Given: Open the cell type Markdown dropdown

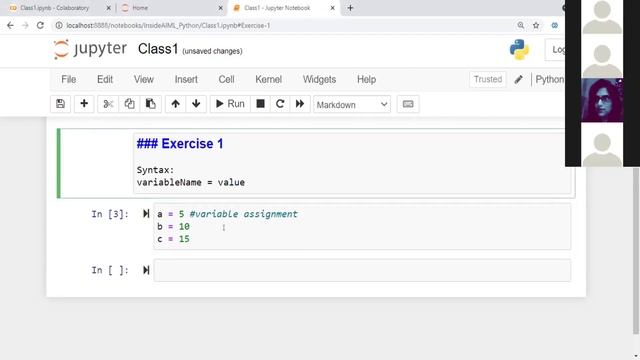Looking at the screenshot, I should 352,104.
